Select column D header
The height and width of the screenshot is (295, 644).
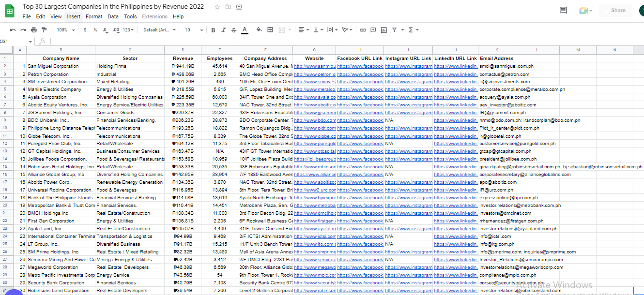pos(183,50)
